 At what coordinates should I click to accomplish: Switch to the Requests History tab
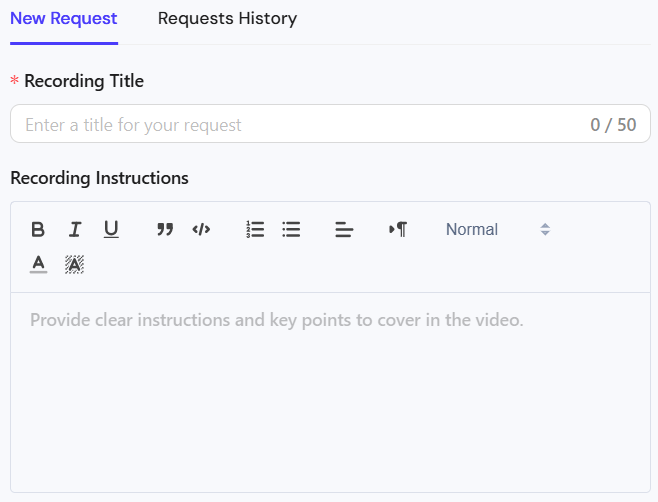[x=227, y=18]
